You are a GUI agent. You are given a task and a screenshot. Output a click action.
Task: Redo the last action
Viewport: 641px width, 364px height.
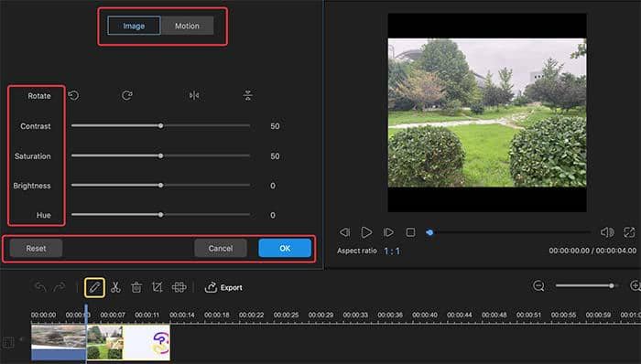pos(60,287)
